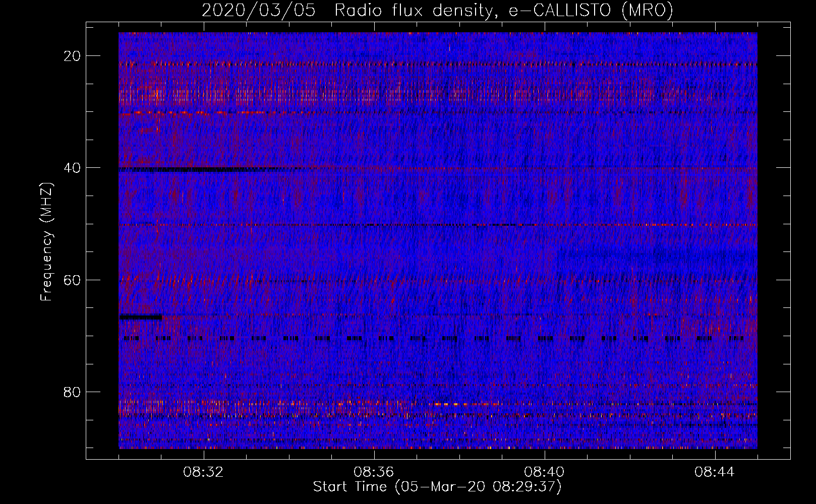Click the 60 frequency tick label

(x=72, y=280)
